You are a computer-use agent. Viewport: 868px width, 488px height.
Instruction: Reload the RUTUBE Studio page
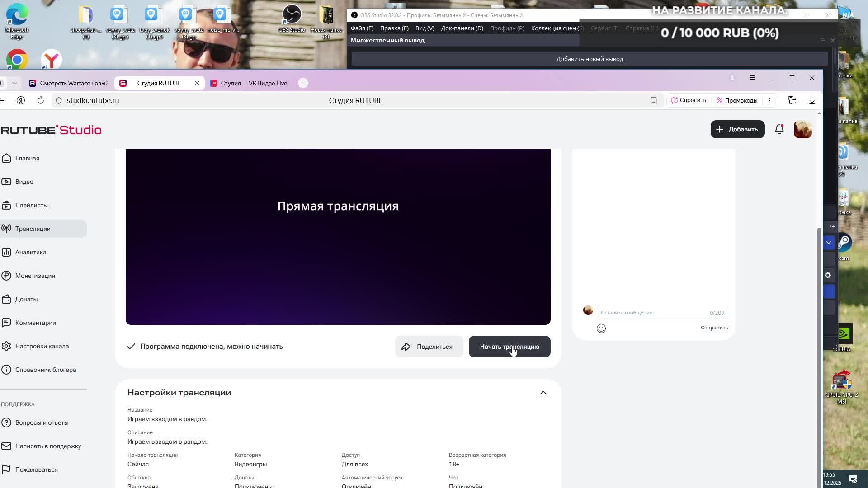pos(41,100)
